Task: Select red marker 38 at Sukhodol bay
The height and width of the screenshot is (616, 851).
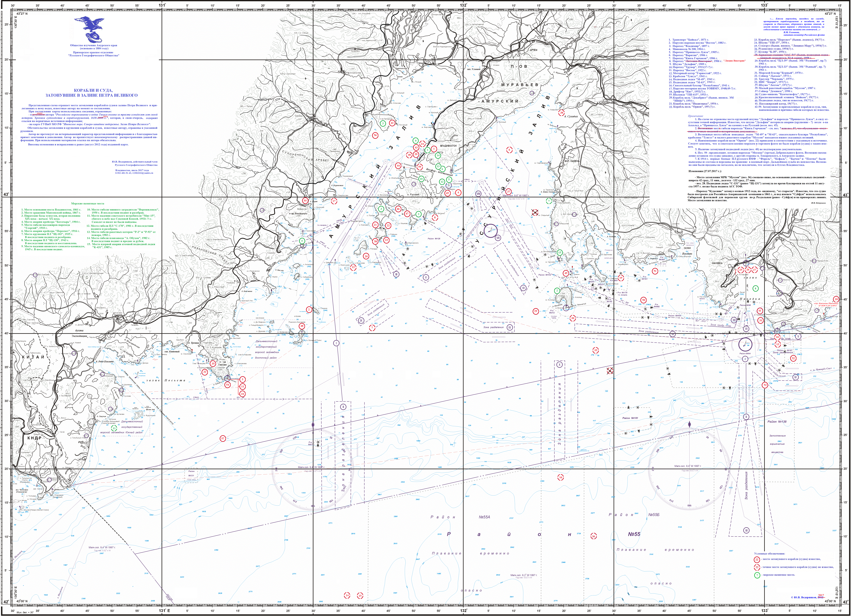Action: click(561, 113)
